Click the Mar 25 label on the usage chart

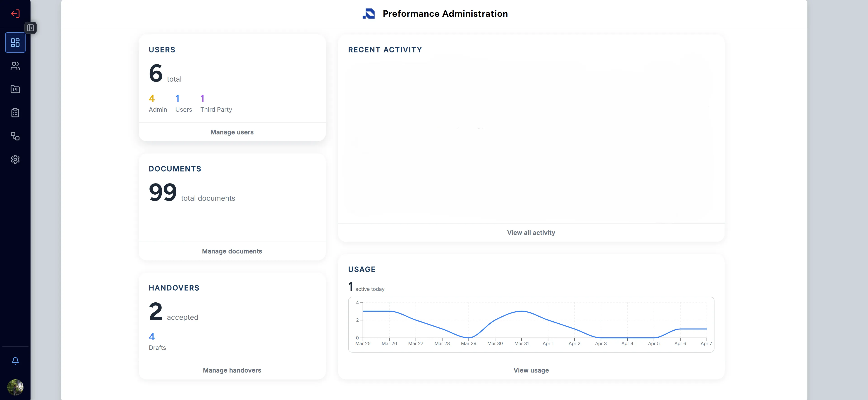363,344
